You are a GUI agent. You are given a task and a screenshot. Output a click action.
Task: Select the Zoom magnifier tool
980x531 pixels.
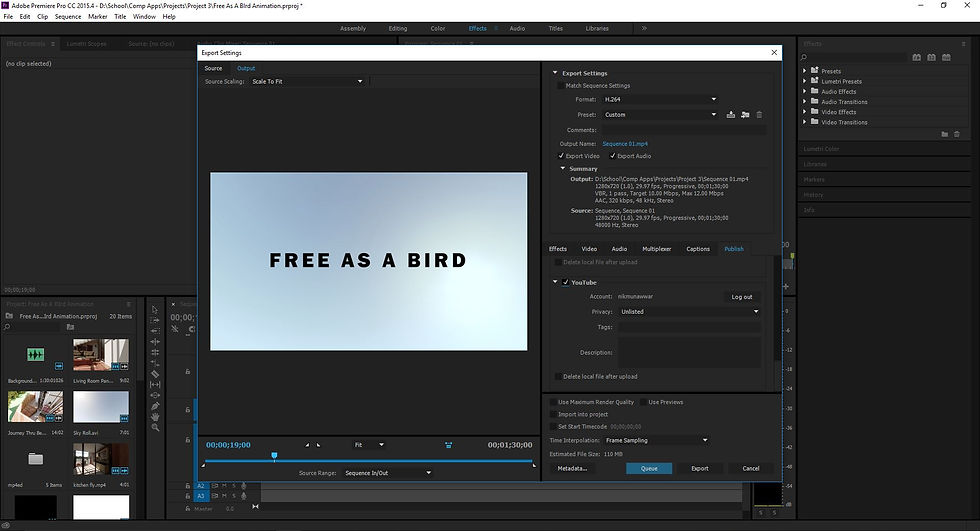point(155,427)
